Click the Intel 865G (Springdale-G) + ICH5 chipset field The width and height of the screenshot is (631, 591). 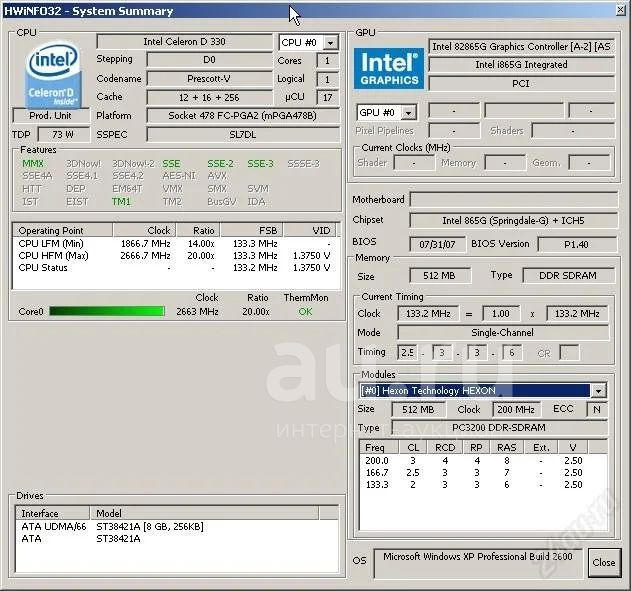(x=514, y=220)
